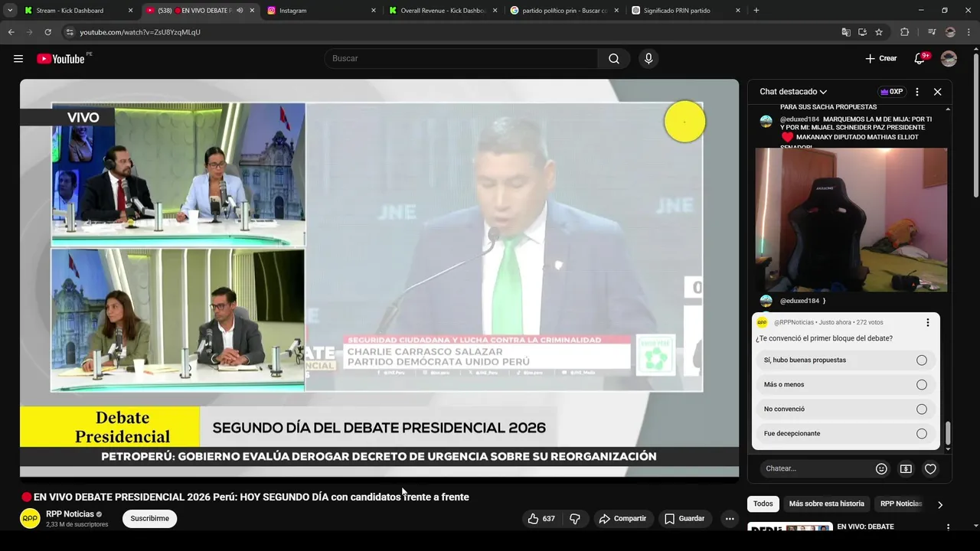
Task: Click the browser address bar URL
Action: pyautogui.click(x=140, y=32)
